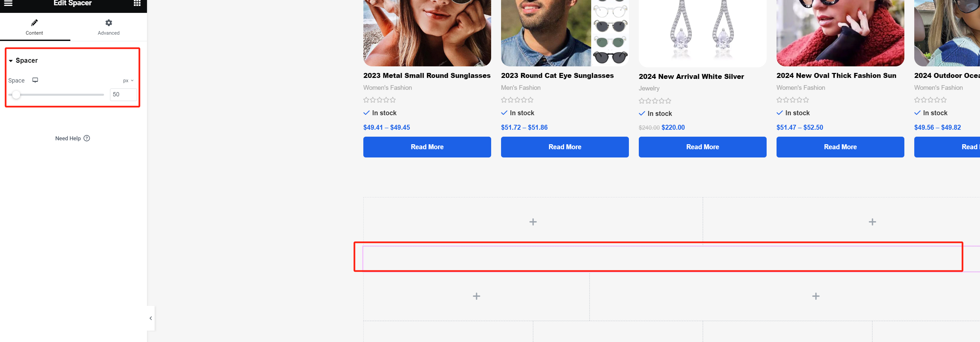Open the 2024 New Arrival White Silver product
The image size is (980, 342).
[691, 77]
